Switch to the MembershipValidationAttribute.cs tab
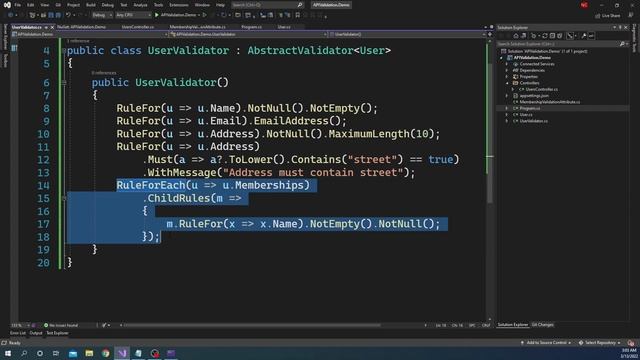Viewport: 640px width, 360px height. (x=199, y=27)
